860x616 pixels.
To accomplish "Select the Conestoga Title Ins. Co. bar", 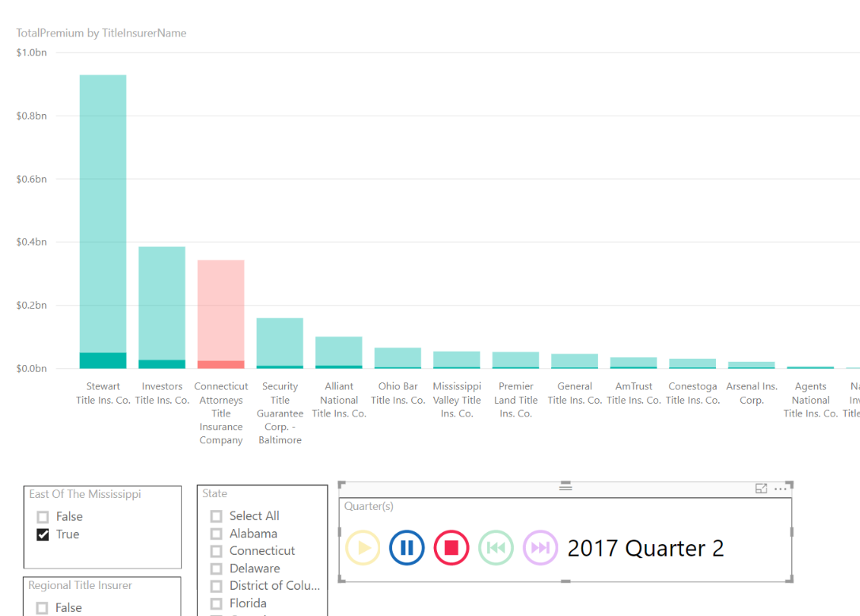I will pyautogui.click(x=692, y=363).
